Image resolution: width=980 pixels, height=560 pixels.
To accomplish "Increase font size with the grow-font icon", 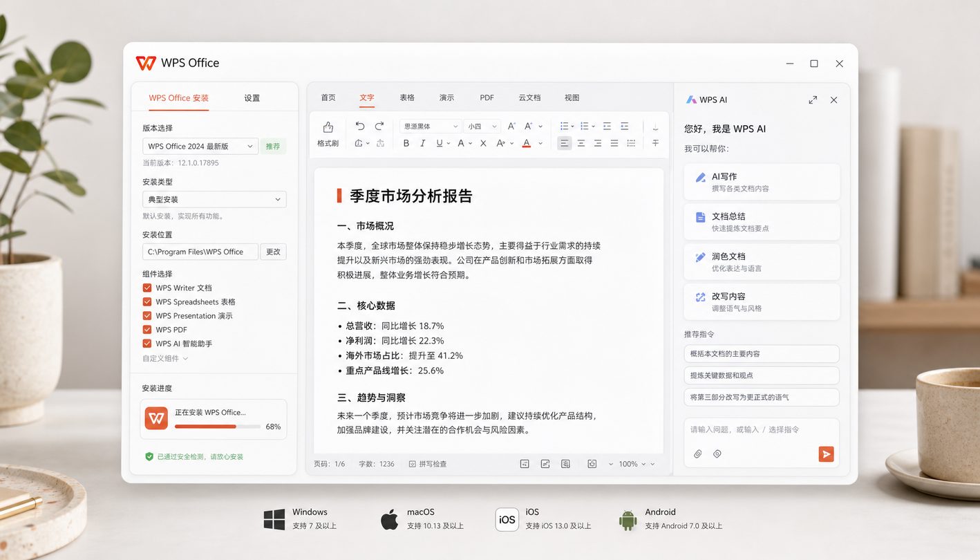I will click(511, 126).
